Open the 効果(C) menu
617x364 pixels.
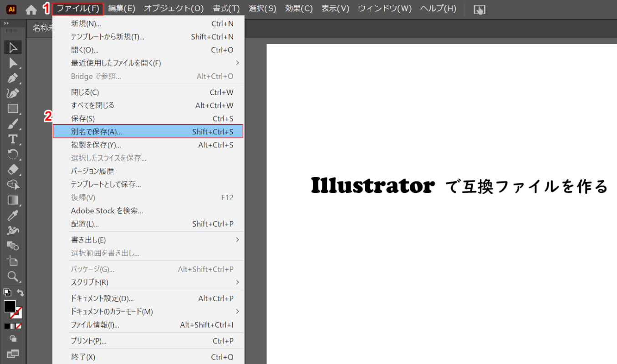(x=299, y=9)
